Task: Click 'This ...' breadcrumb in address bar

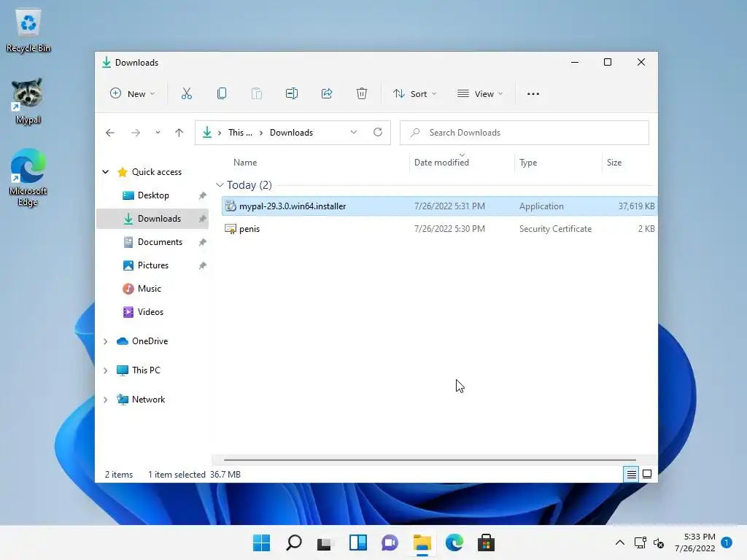Action: pos(240,133)
